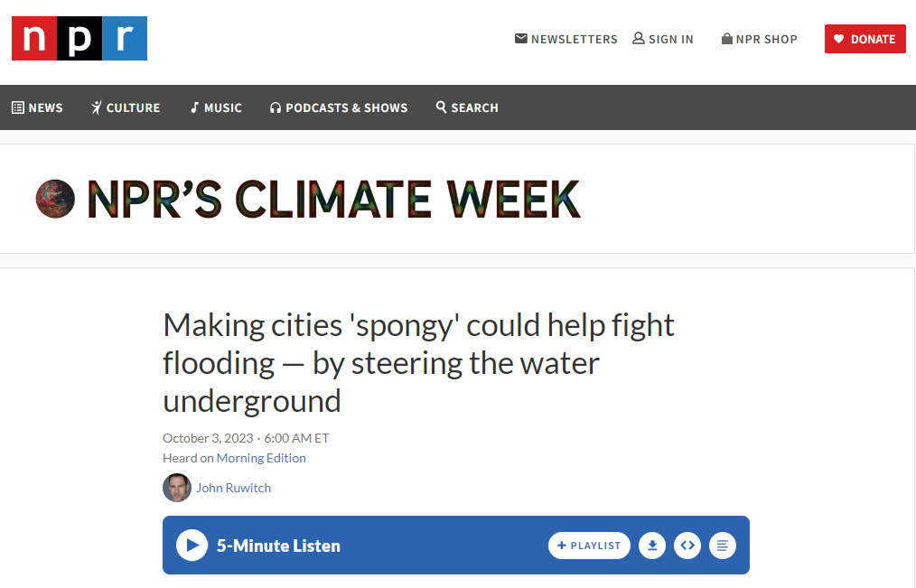Download the audio with the download icon
Viewport: 916px width, 588px height.
pos(652,546)
